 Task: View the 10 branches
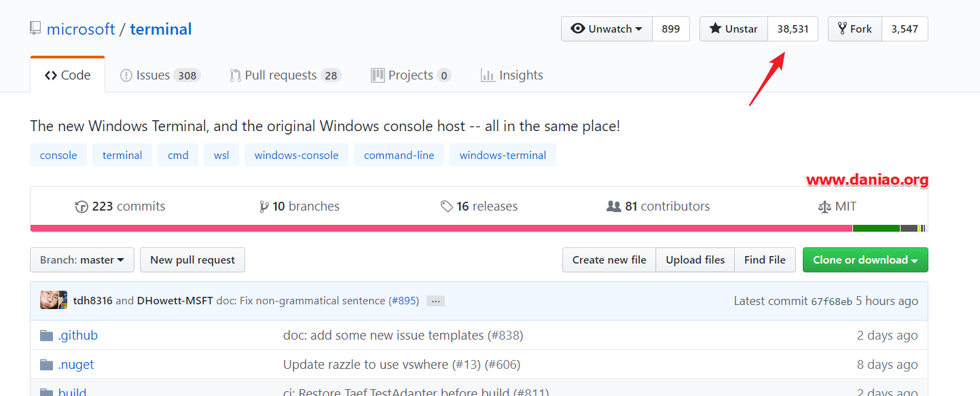(300, 206)
